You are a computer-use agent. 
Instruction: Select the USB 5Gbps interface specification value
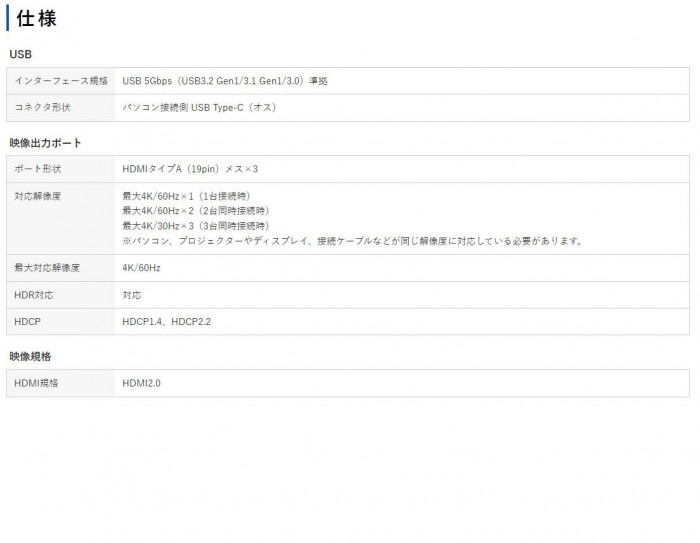(x=225, y=81)
